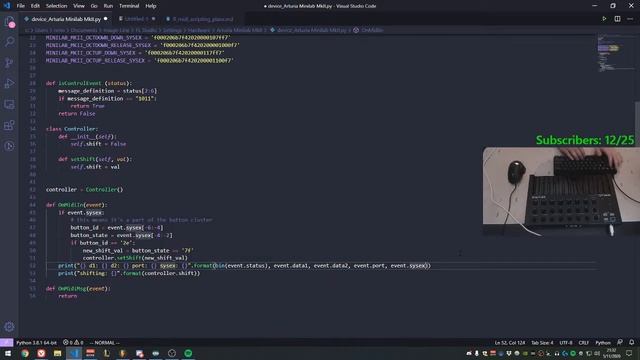
Task: Click the purple remote indicator in status bar
Action: 7,342
